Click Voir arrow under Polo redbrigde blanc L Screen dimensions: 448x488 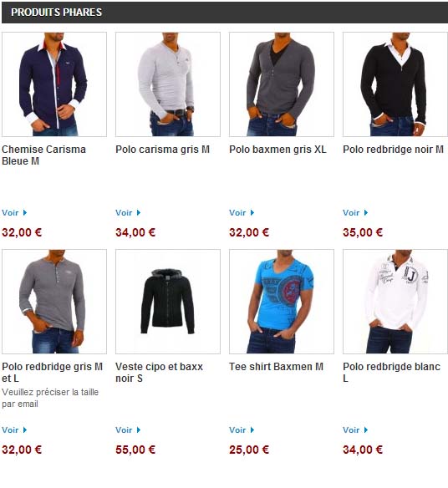pos(366,430)
